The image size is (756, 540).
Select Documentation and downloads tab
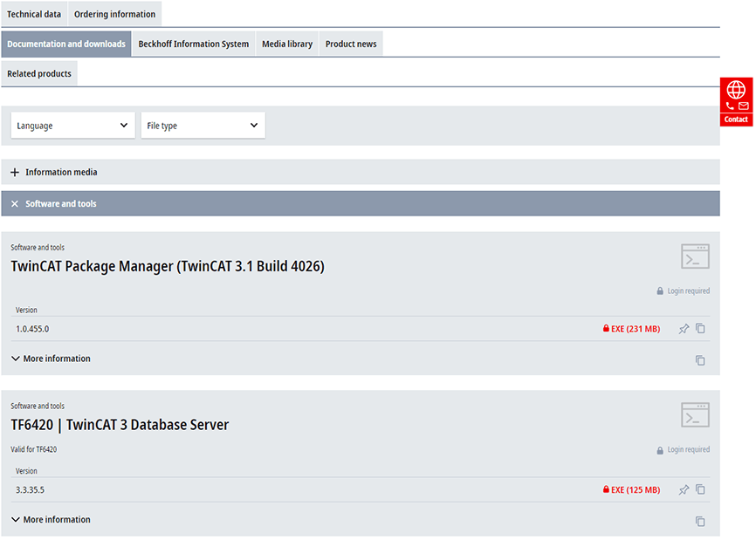click(66, 44)
